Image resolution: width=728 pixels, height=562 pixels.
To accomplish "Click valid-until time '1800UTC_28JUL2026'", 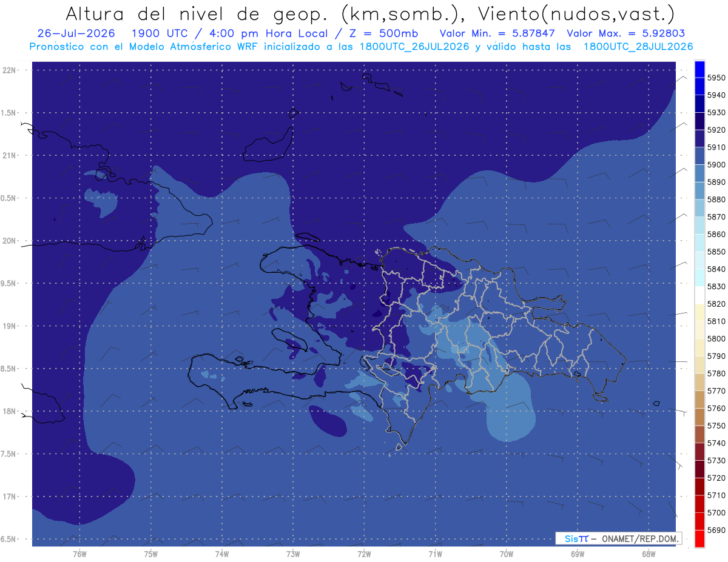I will pos(638,47).
